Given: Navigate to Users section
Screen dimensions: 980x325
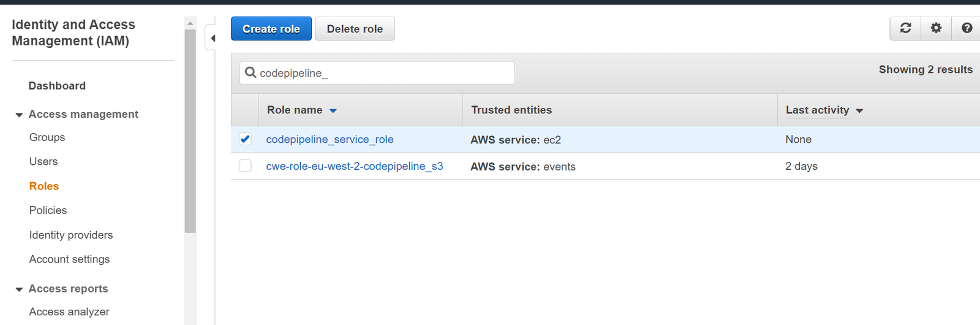Looking at the screenshot, I should click(43, 161).
